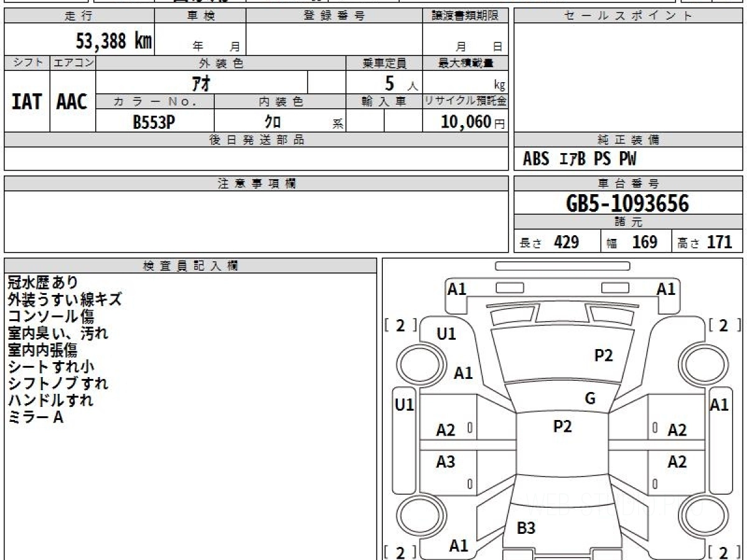747x560 pixels.
Task: Select the P2 mark on the roof
Action: [562, 426]
